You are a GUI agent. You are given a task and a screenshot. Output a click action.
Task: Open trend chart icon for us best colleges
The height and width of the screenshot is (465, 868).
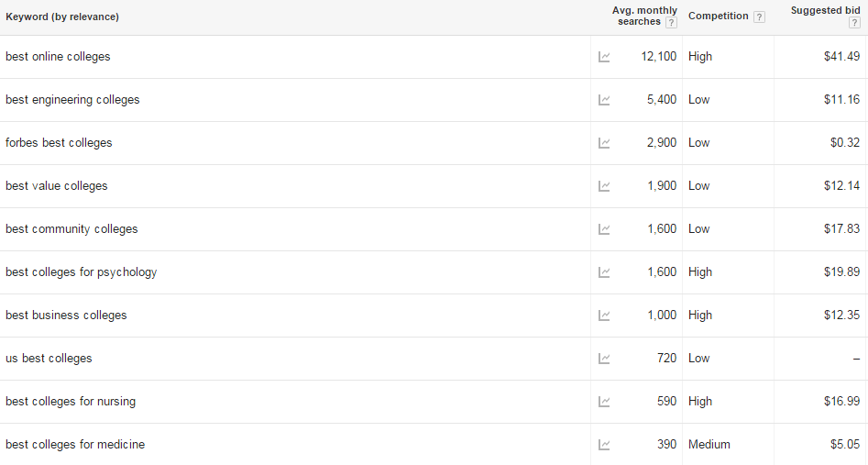(x=604, y=359)
